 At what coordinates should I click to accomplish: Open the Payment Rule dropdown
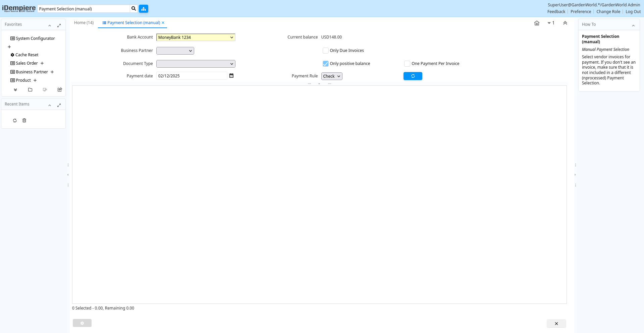(331, 76)
